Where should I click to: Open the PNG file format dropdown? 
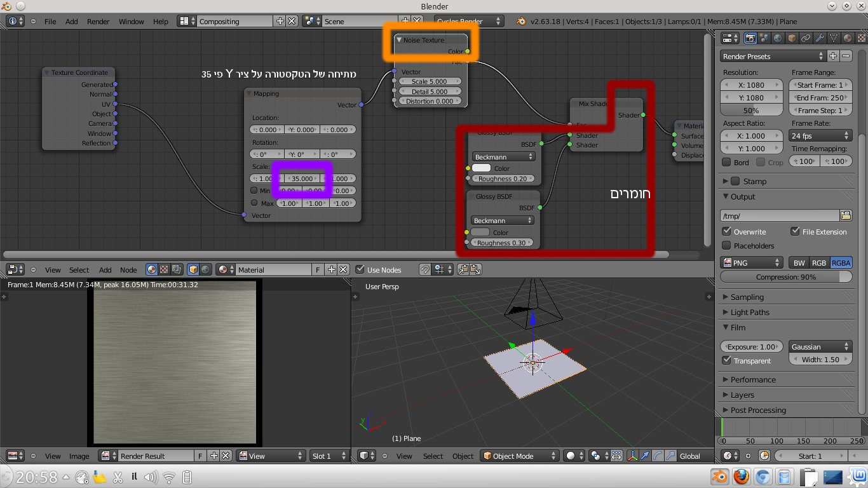pos(752,262)
